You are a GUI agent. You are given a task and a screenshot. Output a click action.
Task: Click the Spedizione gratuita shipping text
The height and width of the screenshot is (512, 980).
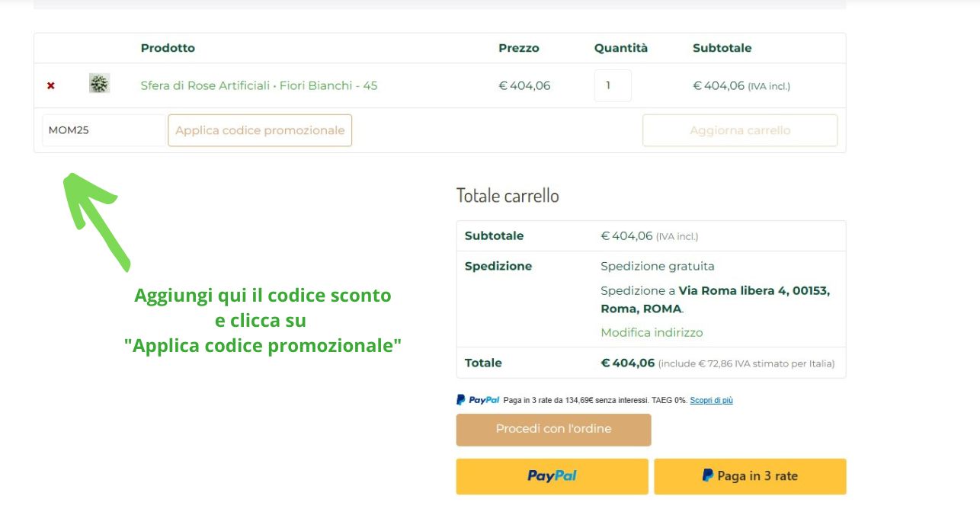click(658, 266)
